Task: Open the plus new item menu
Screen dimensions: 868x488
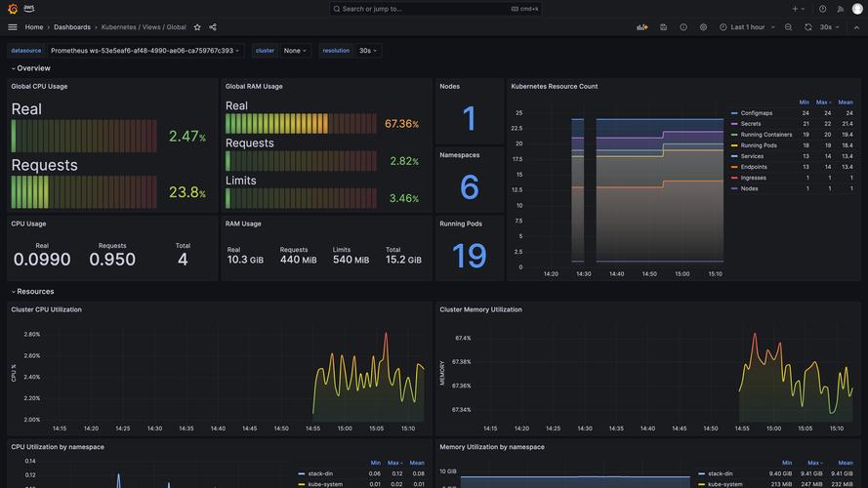Action: coord(798,9)
